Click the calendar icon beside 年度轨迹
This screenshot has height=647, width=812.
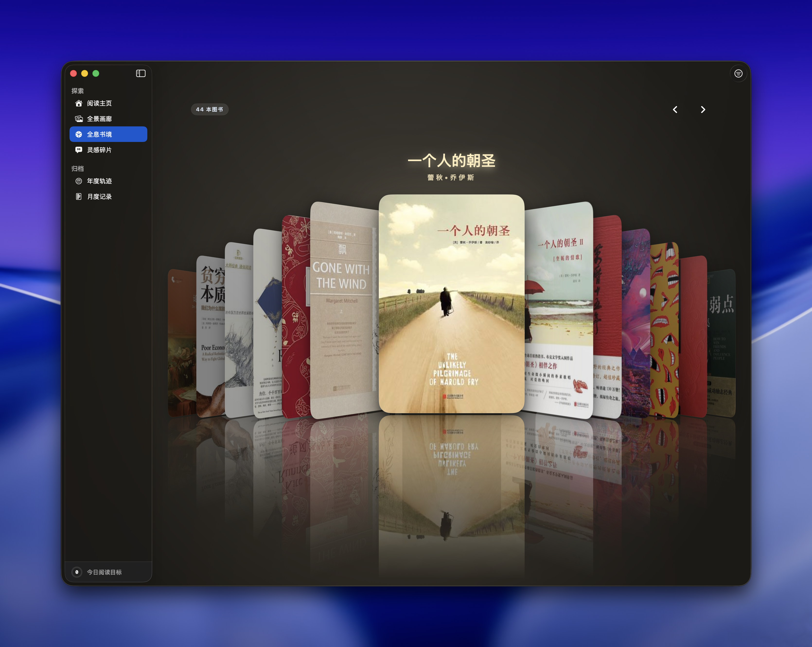[79, 181]
